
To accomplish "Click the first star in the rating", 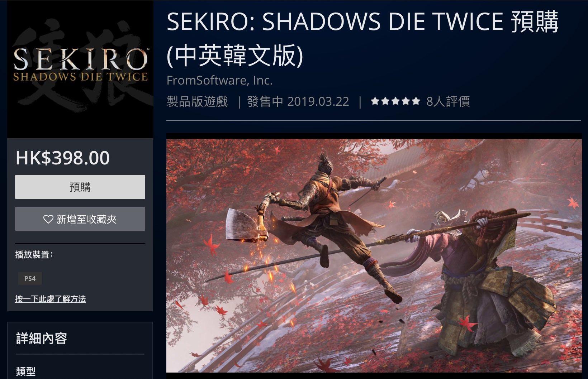I will click(375, 101).
